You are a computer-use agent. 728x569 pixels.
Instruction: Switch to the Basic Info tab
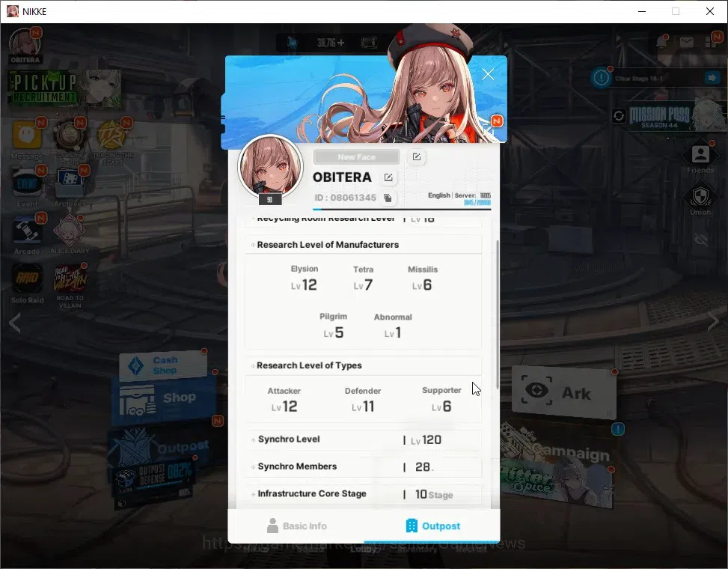point(297,526)
